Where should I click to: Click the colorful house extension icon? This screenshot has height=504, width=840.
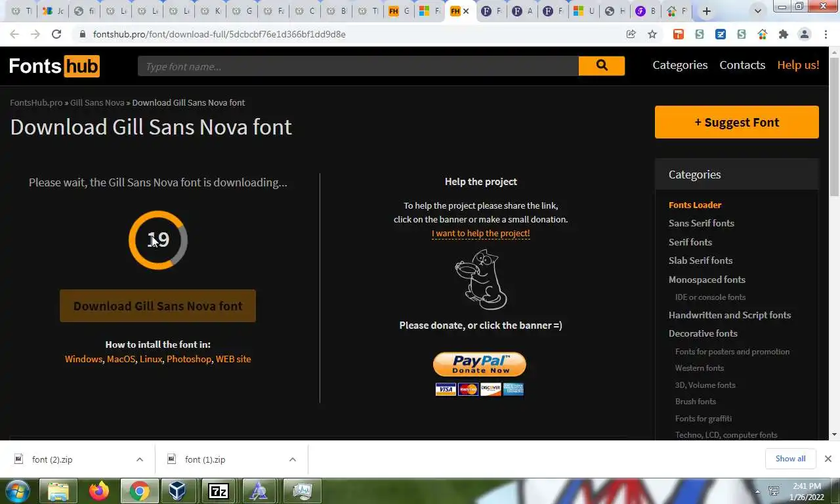pyautogui.click(x=763, y=34)
